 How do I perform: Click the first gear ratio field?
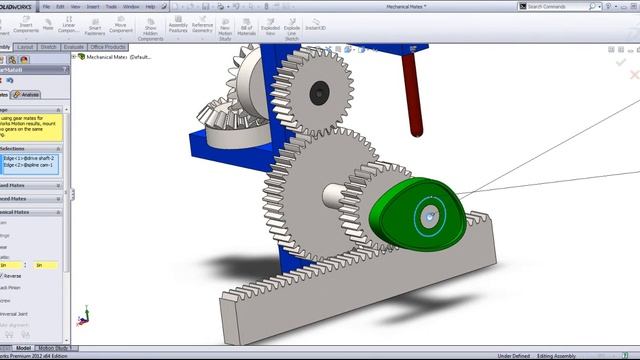pyautogui.click(x=11, y=265)
